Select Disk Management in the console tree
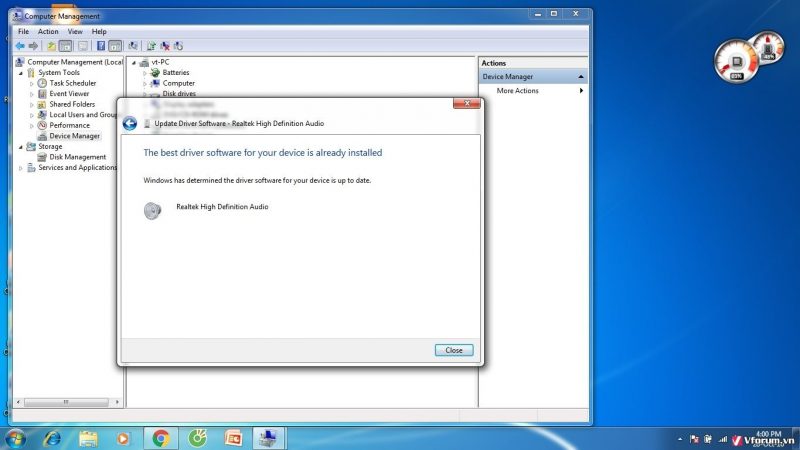800x450 pixels. click(78, 157)
